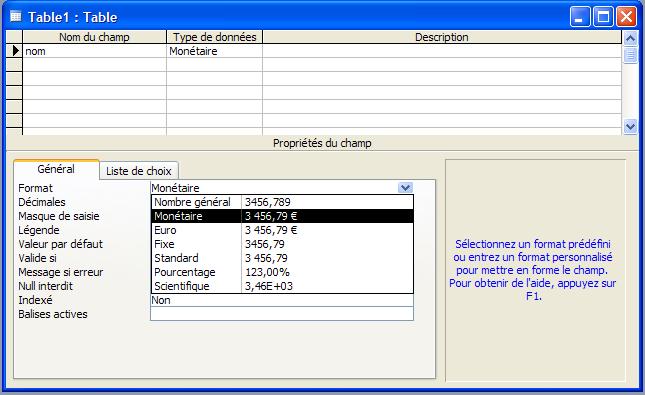645x395 pixels.
Task: Maximize the Table1 window
Action: coord(603,17)
